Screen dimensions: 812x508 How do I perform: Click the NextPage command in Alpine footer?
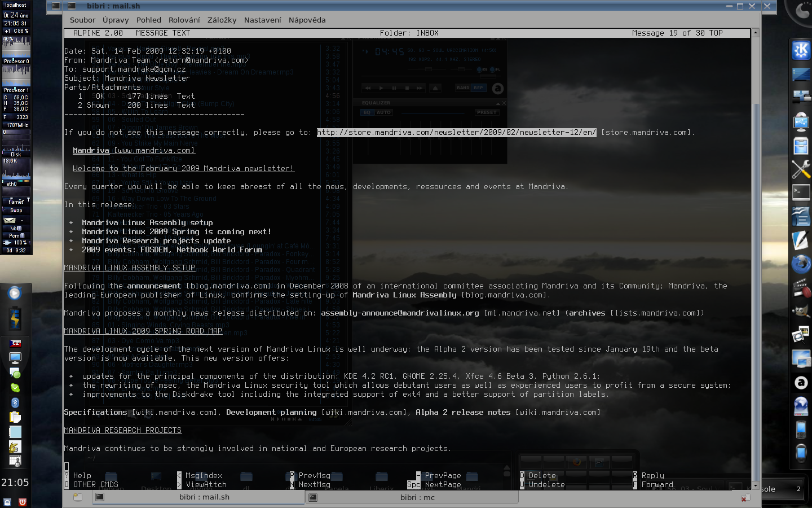[434, 485]
